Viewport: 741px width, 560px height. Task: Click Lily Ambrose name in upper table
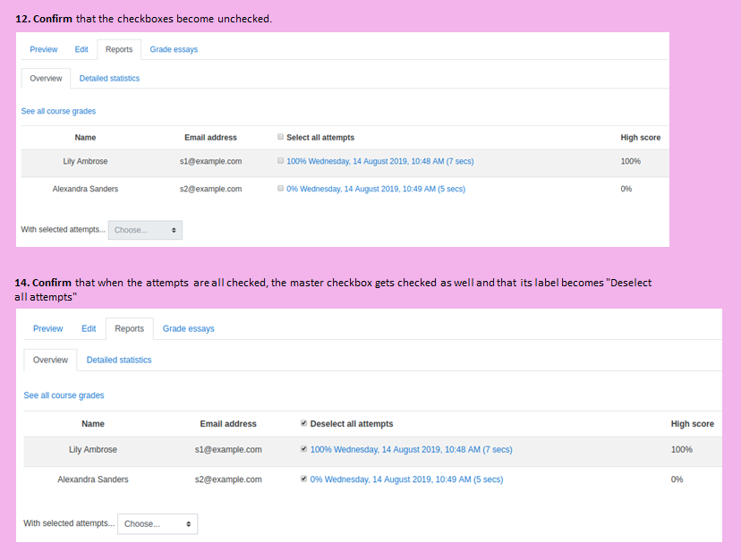pos(85,161)
